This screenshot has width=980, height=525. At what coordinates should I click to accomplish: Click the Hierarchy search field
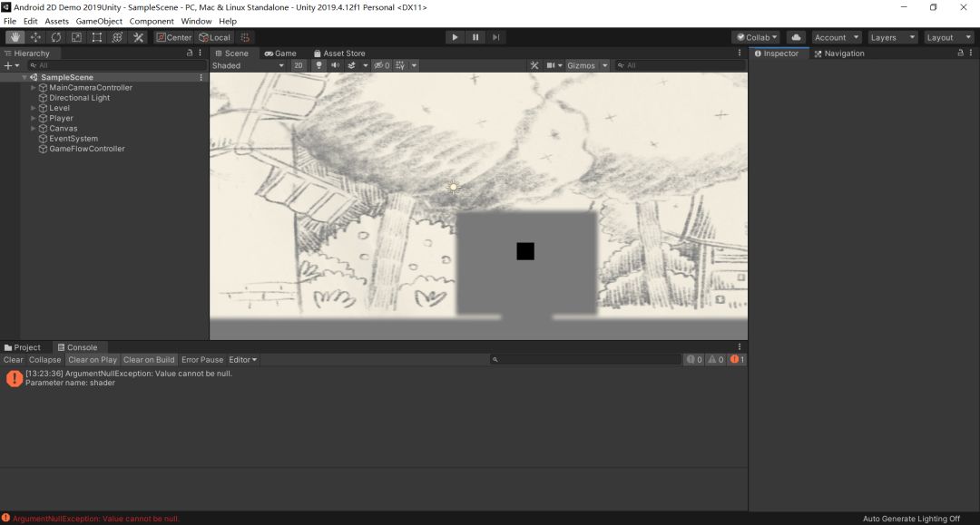(118, 65)
